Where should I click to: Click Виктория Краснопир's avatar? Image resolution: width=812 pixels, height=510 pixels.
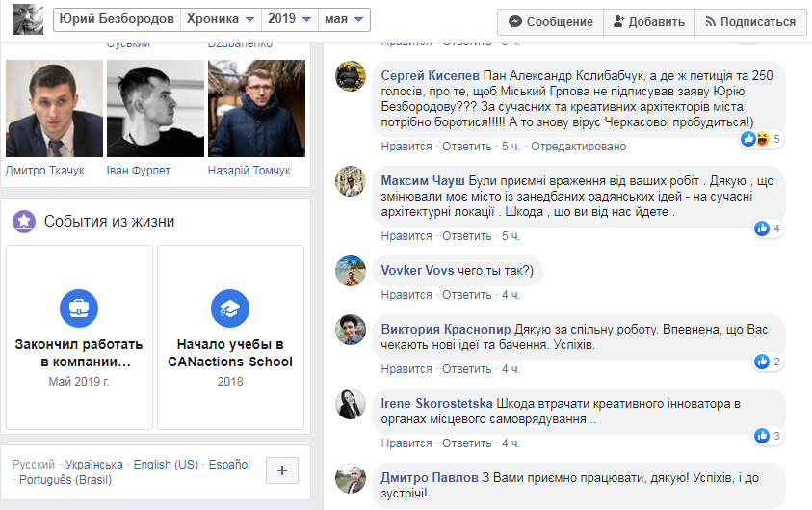pos(351,330)
